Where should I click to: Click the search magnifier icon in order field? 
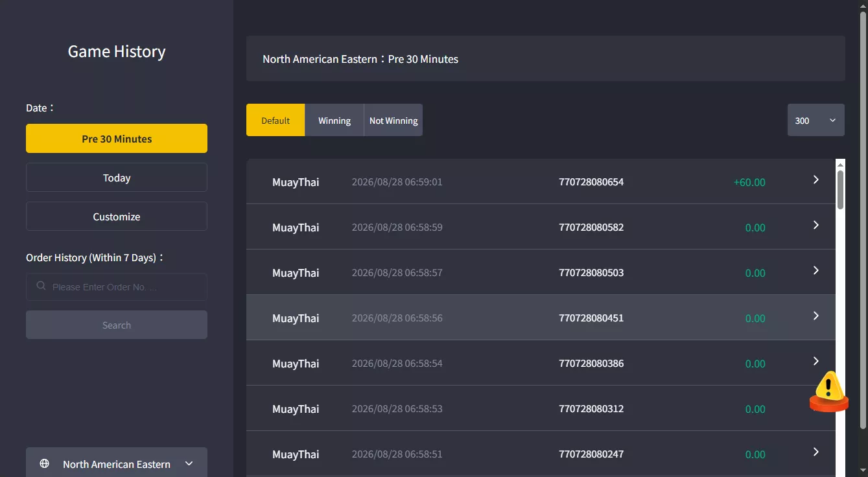(41, 286)
